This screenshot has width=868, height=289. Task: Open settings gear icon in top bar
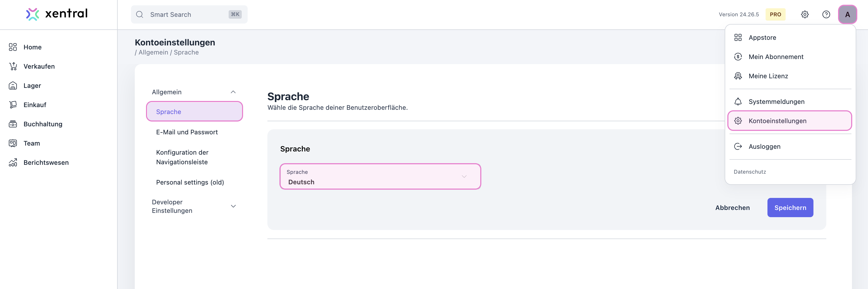point(805,14)
